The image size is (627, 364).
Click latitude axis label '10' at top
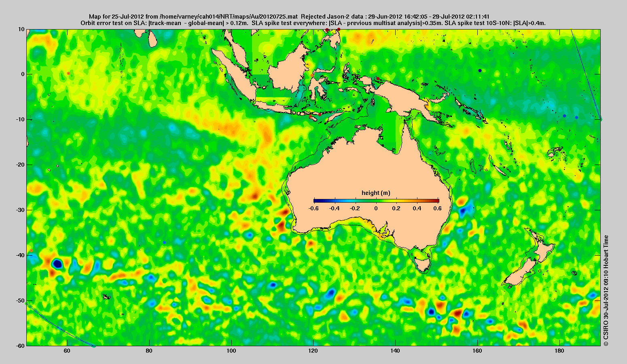[21, 29]
